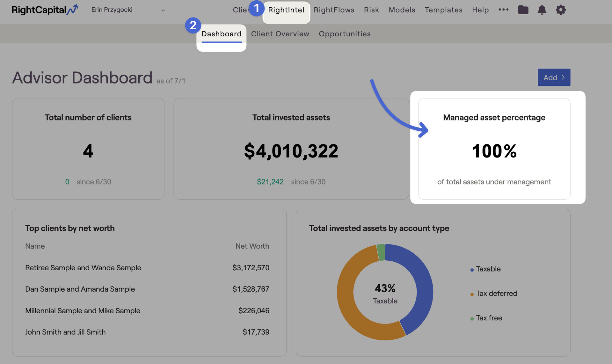Toggle the Tax deferred legend entry
The image size is (612, 364).
click(494, 294)
